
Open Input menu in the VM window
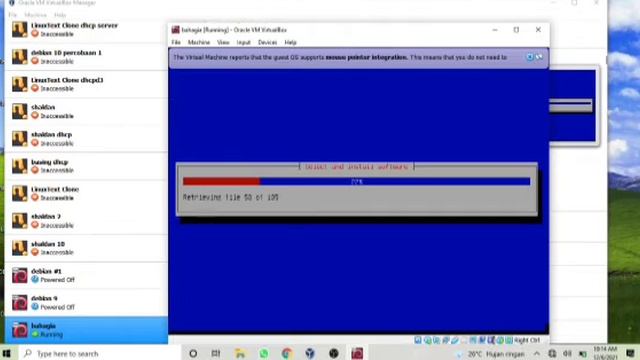click(243, 42)
